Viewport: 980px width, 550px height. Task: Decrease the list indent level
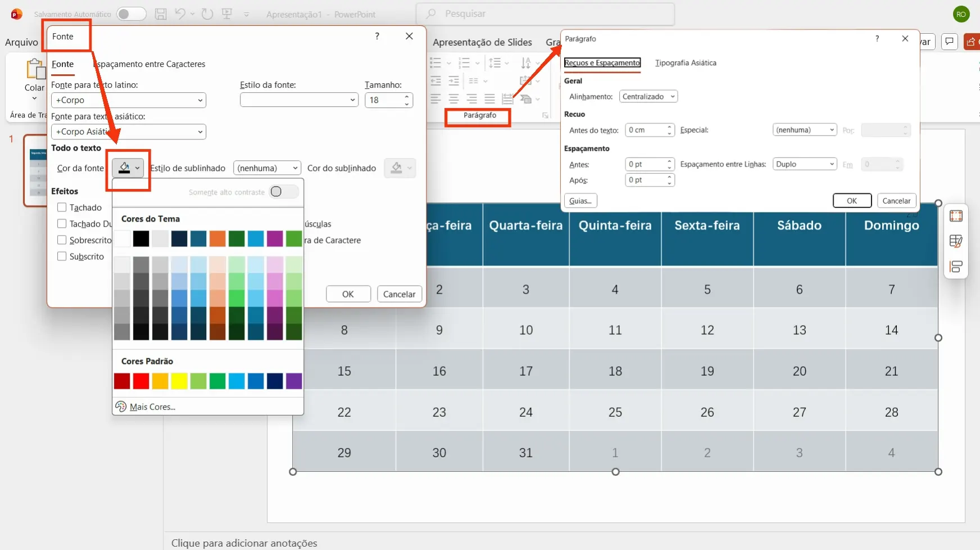tap(435, 81)
